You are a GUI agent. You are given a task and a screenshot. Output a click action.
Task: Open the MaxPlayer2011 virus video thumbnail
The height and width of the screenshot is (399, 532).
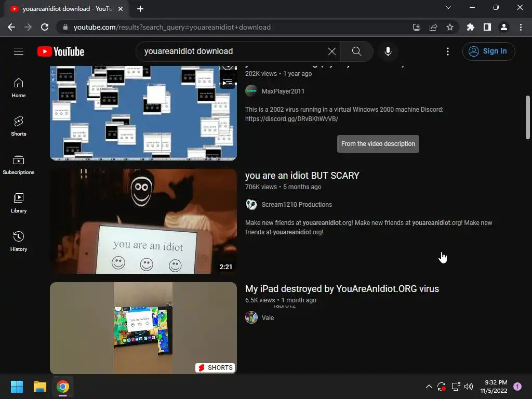pos(143,113)
